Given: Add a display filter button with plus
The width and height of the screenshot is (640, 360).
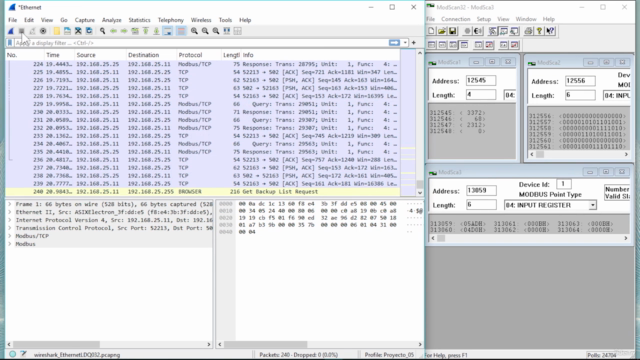Looking at the screenshot, I should pos(413,43).
